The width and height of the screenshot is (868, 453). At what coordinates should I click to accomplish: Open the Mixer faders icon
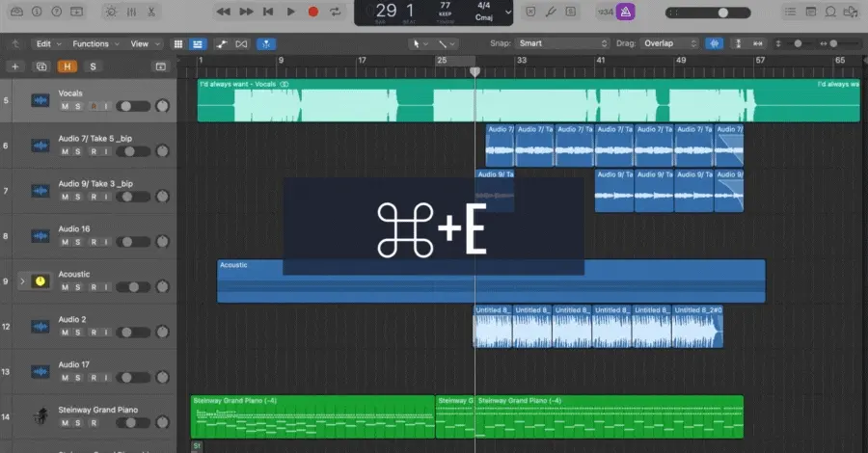[x=131, y=12]
